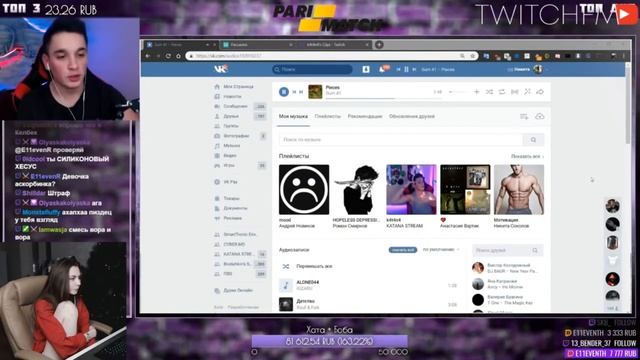Image resolution: width=640 pixels, height=360 pixels.
Task: Click the broadcast-to-status icon in the player
Action: point(515,92)
